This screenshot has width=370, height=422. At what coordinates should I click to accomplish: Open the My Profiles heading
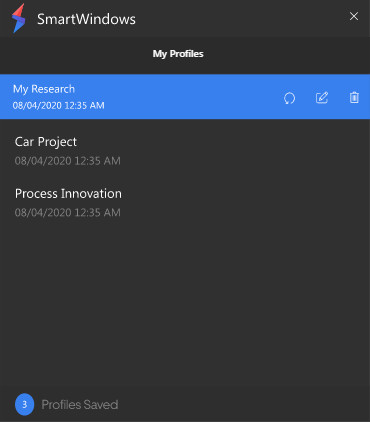pos(178,54)
